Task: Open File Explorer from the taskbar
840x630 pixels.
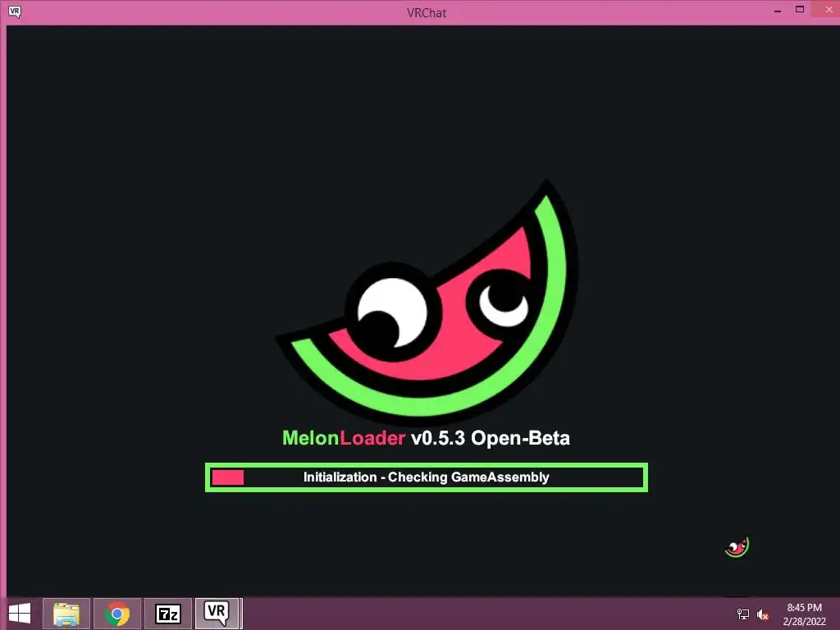Action: coord(66,614)
